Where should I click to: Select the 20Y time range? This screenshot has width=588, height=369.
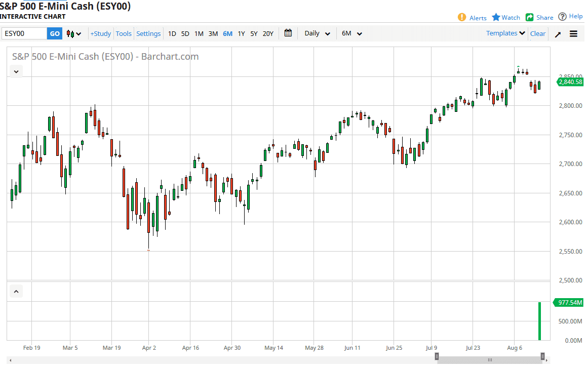(268, 34)
